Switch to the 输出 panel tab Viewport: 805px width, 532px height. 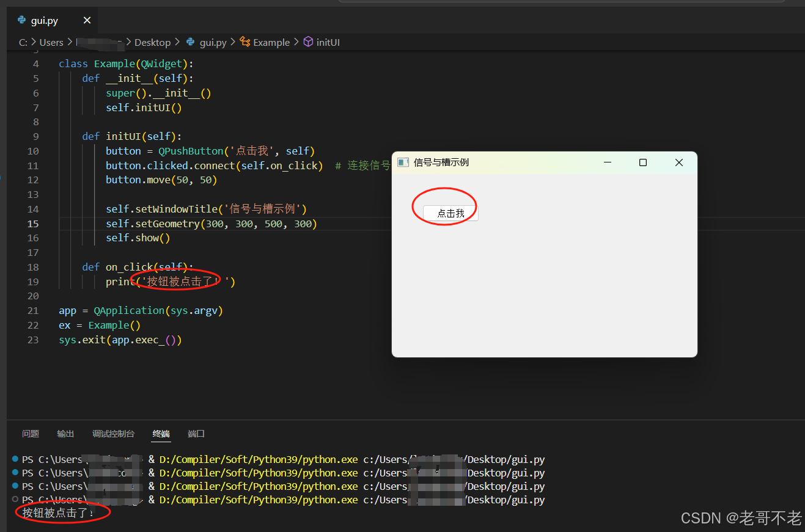[x=65, y=434]
